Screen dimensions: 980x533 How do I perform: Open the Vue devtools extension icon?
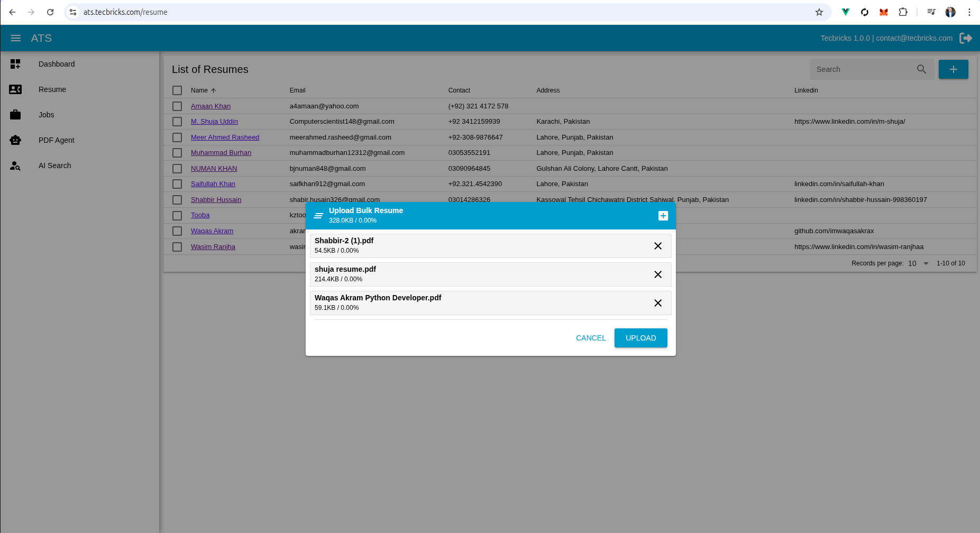(x=846, y=12)
